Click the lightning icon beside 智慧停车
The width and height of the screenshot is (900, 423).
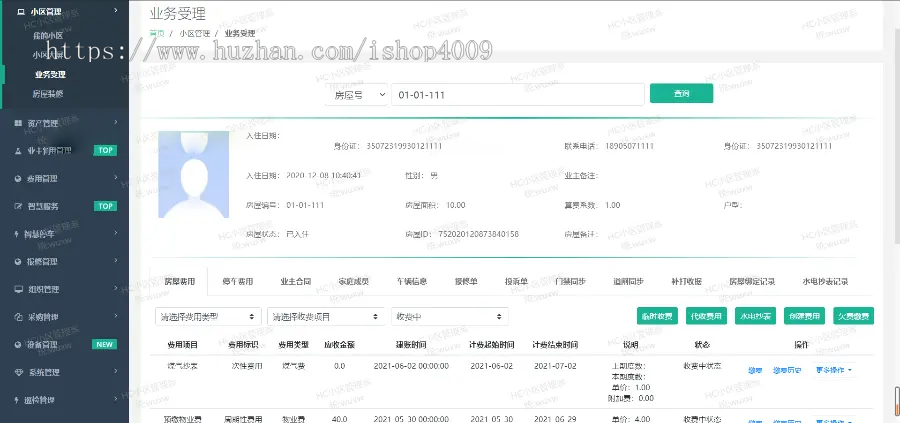(17, 234)
